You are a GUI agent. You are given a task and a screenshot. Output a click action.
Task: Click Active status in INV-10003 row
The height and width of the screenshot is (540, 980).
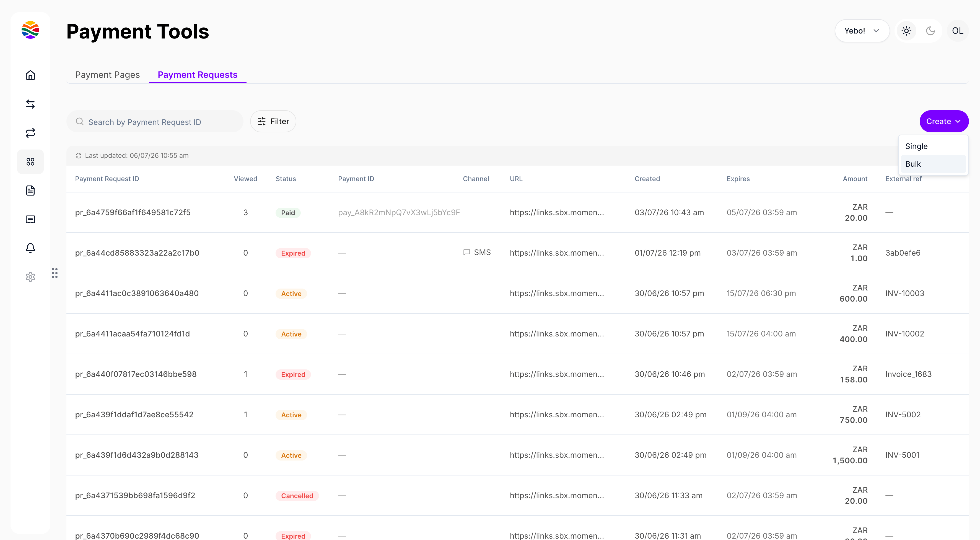291,294
